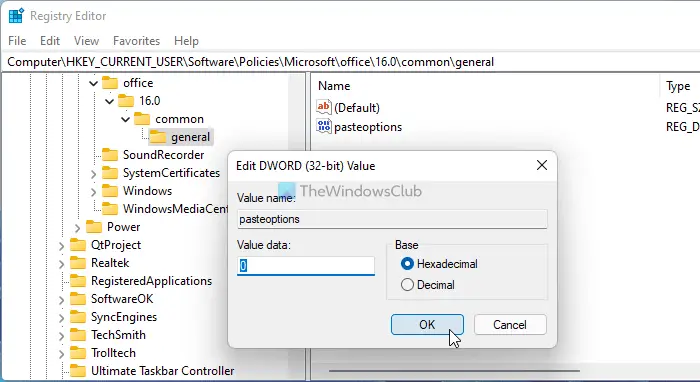Select the common folder icon
The width and height of the screenshot is (700, 382).
pos(142,119)
